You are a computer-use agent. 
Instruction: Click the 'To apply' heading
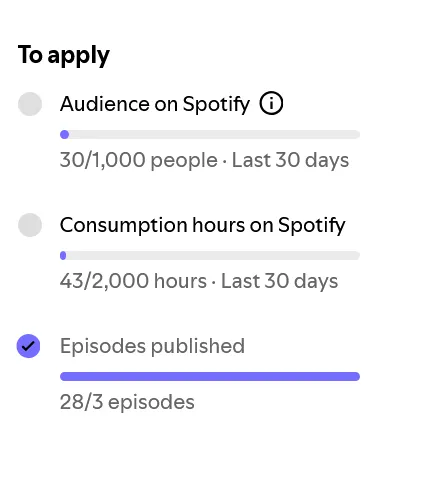(x=64, y=55)
